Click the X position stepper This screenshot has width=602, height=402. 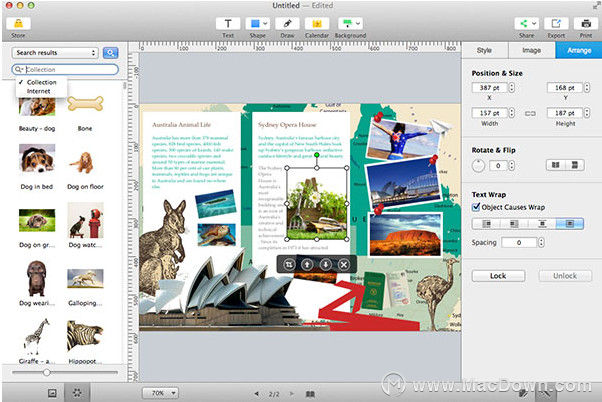pos(512,88)
